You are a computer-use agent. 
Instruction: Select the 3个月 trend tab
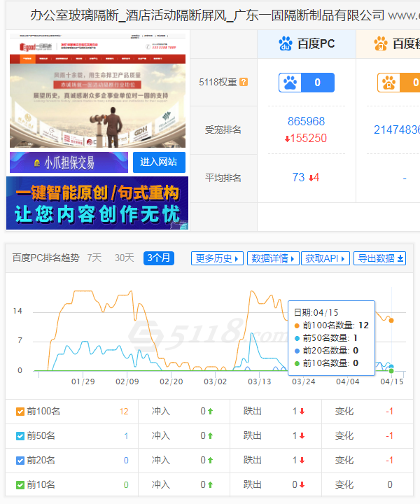coord(159,258)
